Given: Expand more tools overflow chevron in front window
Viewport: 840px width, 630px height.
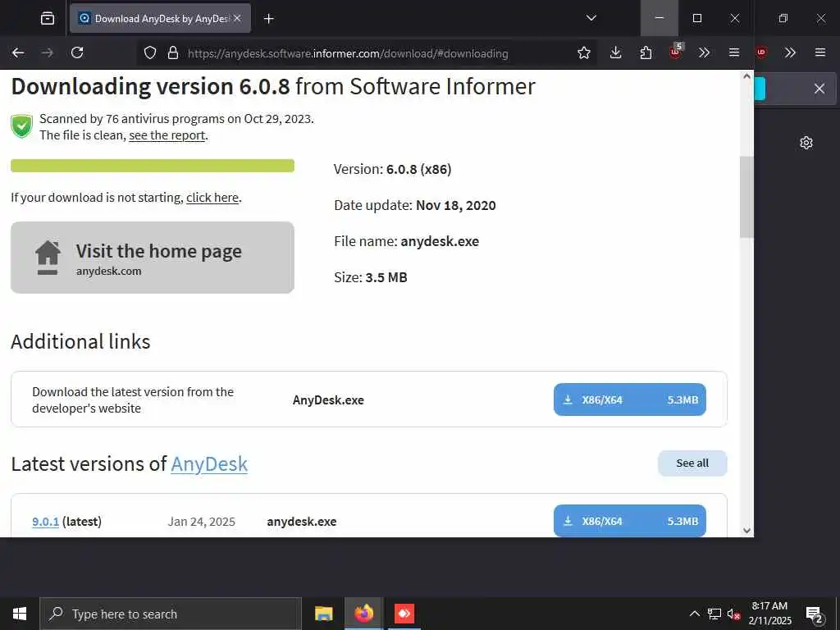Looking at the screenshot, I should (x=704, y=52).
